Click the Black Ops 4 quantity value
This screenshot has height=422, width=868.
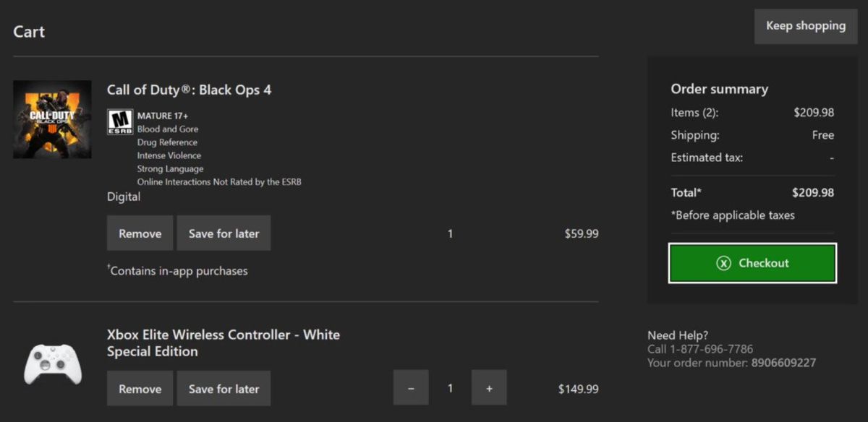point(450,233)
